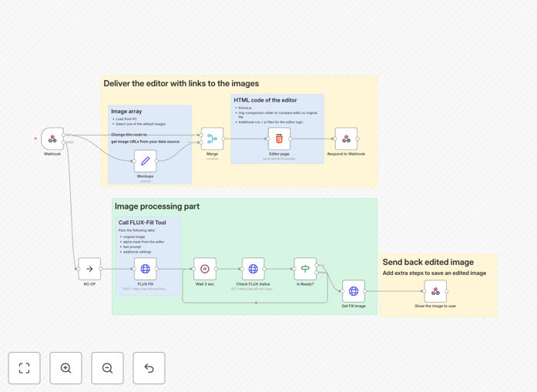
Task: Select the Is Ready? condition node
Action: (x=305, y=269)
